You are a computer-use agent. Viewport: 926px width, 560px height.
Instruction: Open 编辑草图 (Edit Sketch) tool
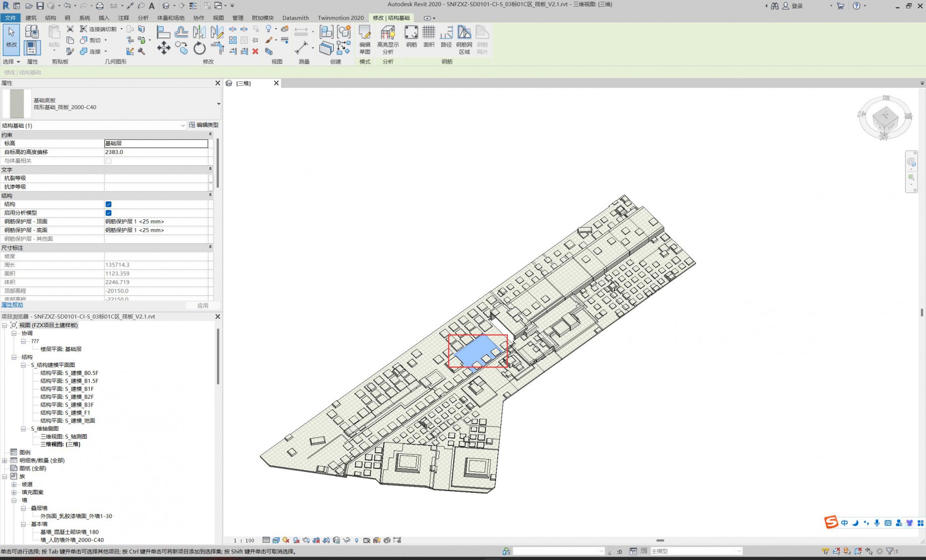365,39
